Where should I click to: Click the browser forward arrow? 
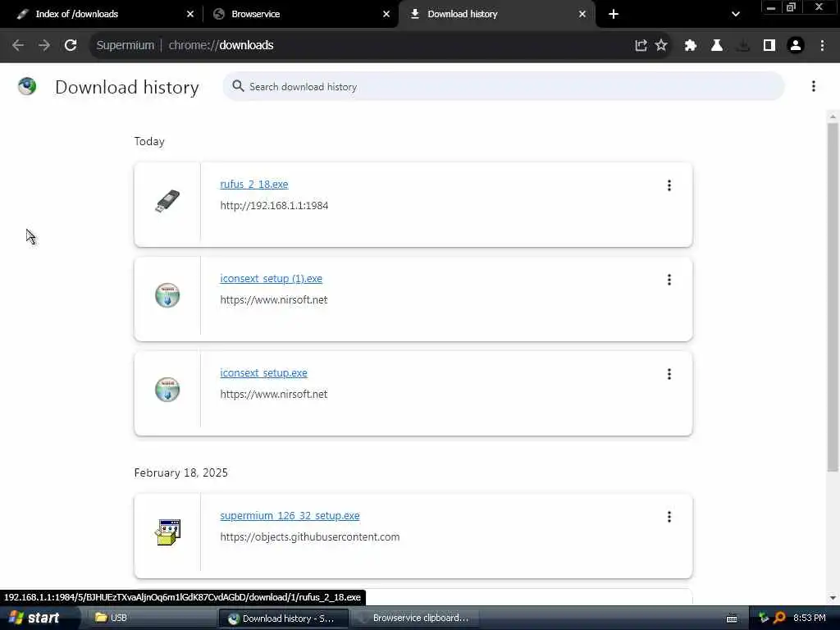coord(44,46)
